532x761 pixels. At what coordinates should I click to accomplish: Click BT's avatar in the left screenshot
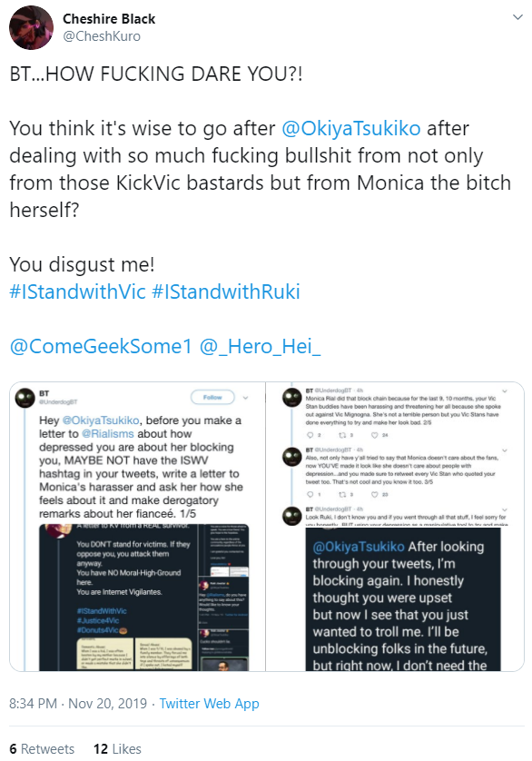click(25, 398)
